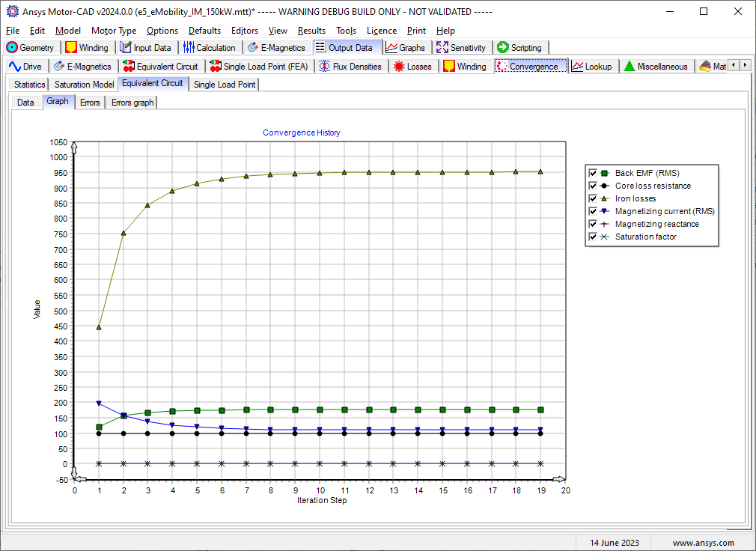Image resolution: width=756 pixels, height=551 pixels.
Task: Toggle Magnetizing current (RMS) checkbox
Action: (593, 211)
